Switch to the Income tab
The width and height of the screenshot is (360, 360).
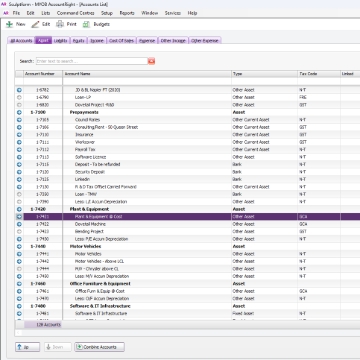[x=97, y=41]
